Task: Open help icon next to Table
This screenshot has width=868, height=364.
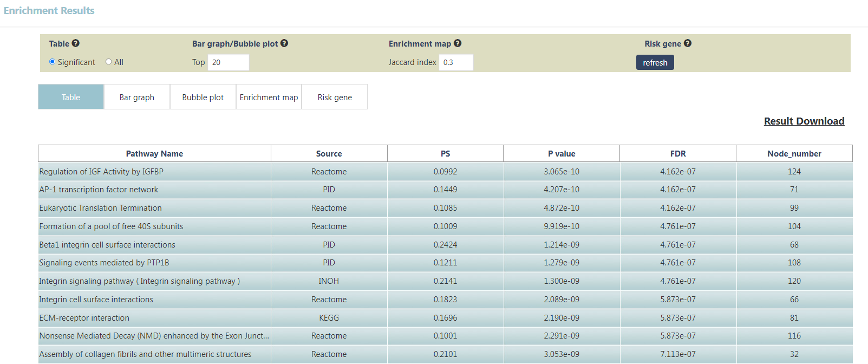Action: 76,43
